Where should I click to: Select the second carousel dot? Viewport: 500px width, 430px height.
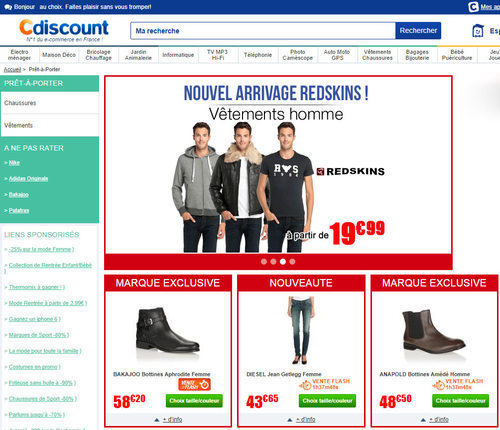273,262
